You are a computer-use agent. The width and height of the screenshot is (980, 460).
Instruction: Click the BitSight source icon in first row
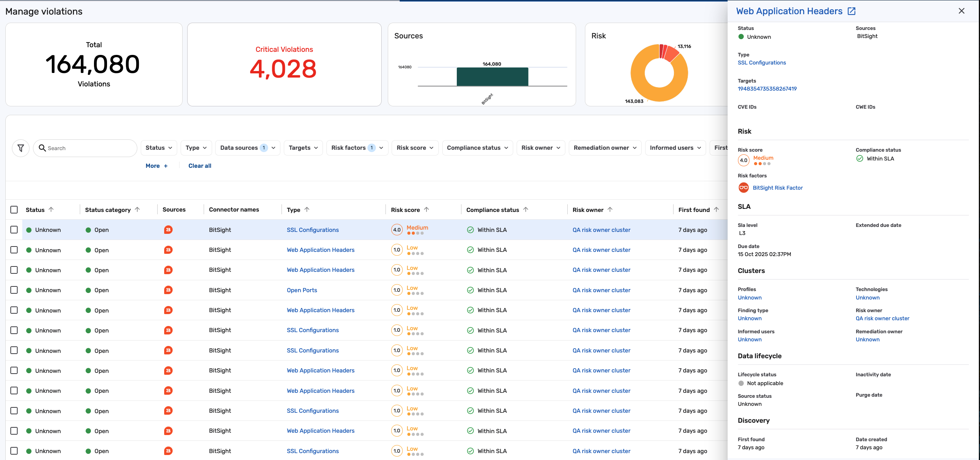[168, 230]
